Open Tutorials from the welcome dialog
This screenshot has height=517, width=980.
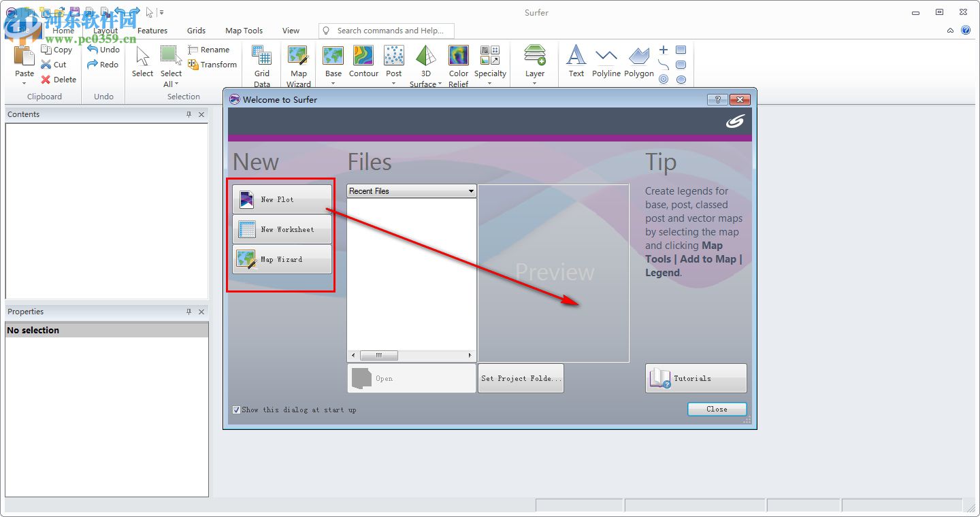pos(696,378)
